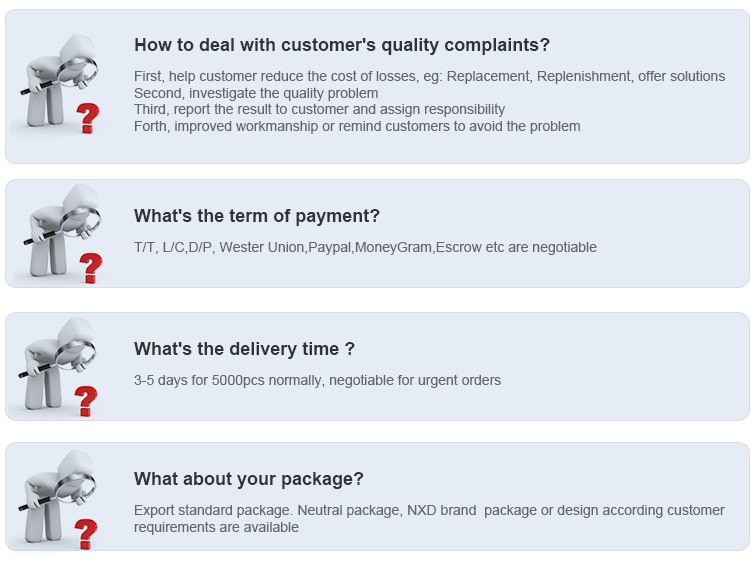
Task: Open the customer's quality complaints heading
Action: [x=342, y=45]
